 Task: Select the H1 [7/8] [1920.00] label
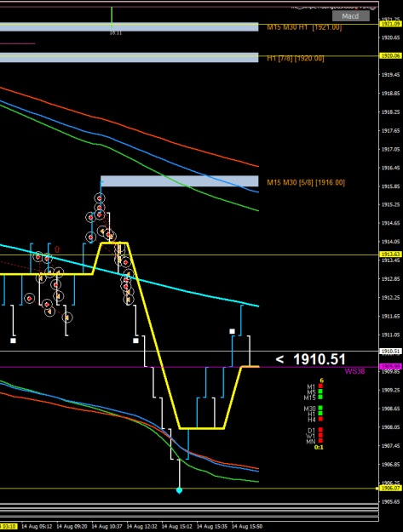[x=296, y=59]
